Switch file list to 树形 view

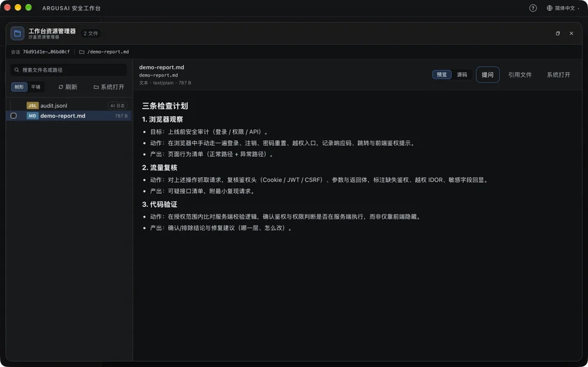pos(19,87)
